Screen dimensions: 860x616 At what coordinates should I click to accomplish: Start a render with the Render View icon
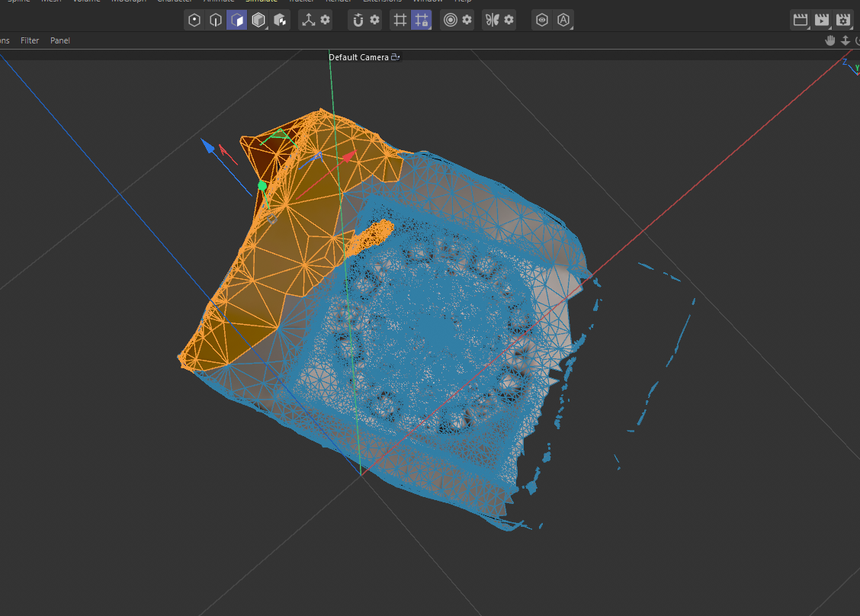pos(801,20)
